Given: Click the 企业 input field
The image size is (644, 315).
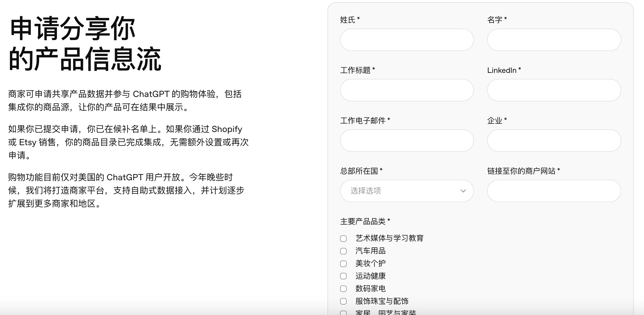Looking at the screenshot, I should coord(554,141).
